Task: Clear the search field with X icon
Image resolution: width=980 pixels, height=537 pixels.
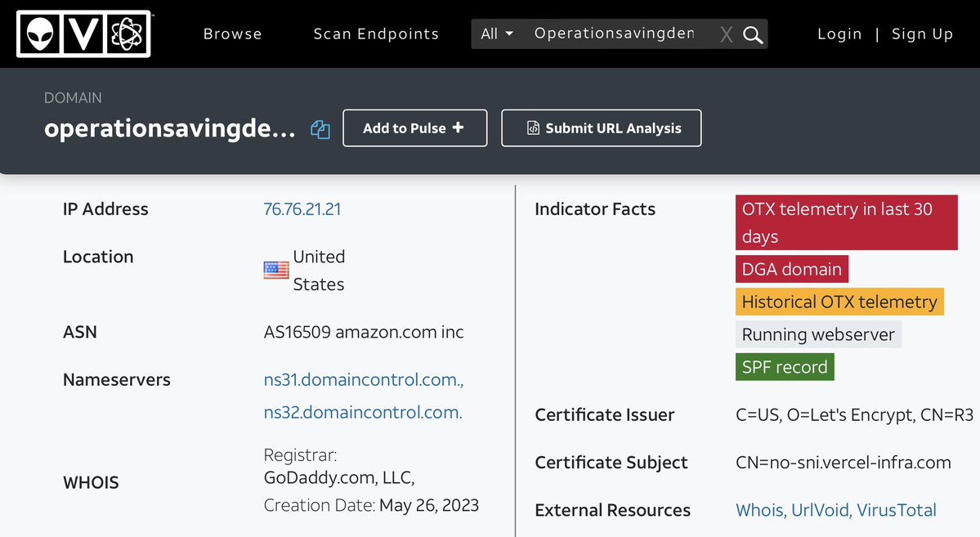Action: (x=726, y=34)
